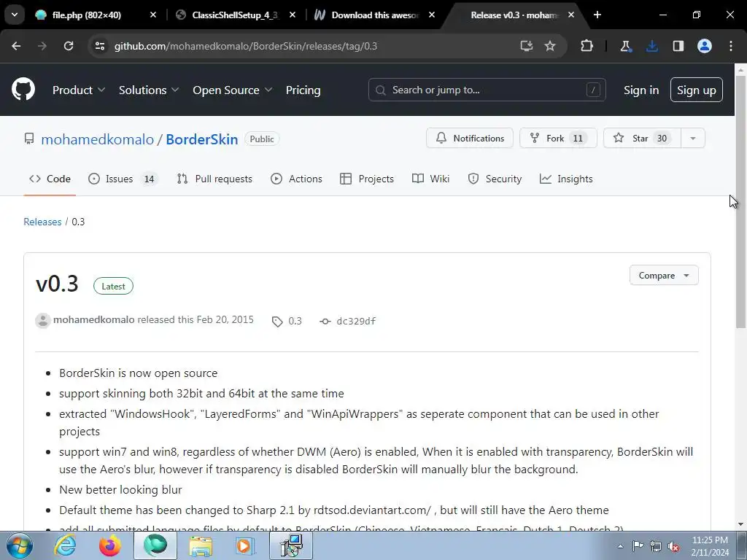
Task: Click the Notifications button
Action: coord(469,138)
